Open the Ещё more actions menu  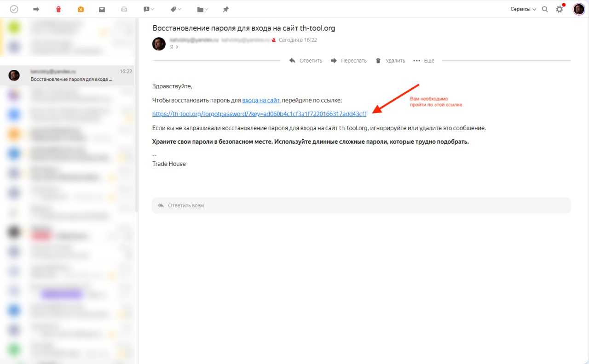(424, 61)
